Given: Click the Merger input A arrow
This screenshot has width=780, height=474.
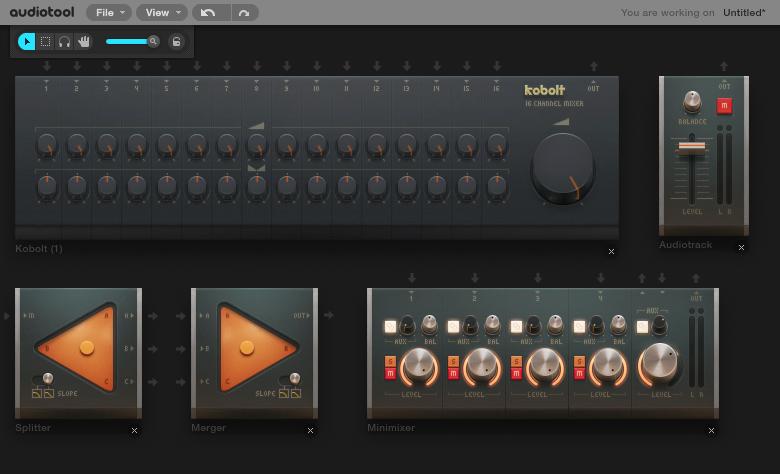Looking at the screenshot, I should [x=181, y=316].
